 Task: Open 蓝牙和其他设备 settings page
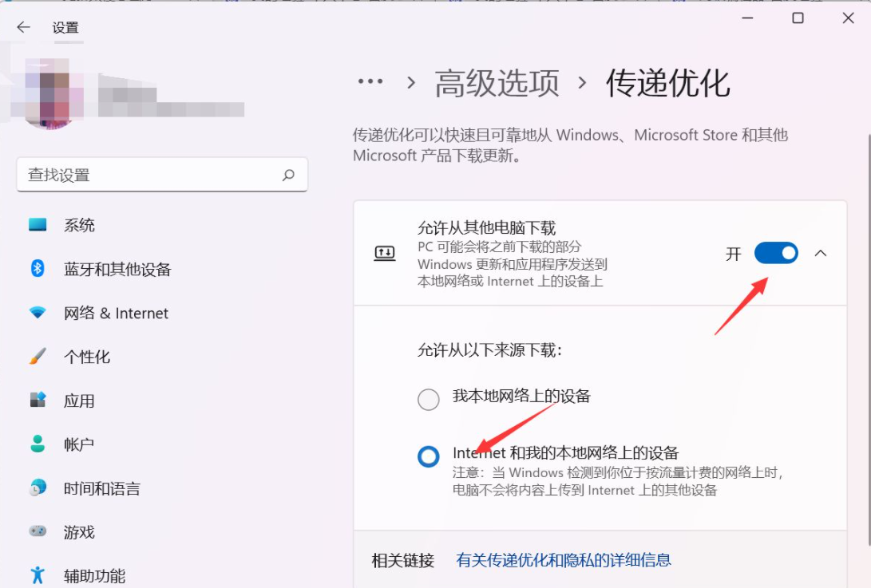click(117, 270)
